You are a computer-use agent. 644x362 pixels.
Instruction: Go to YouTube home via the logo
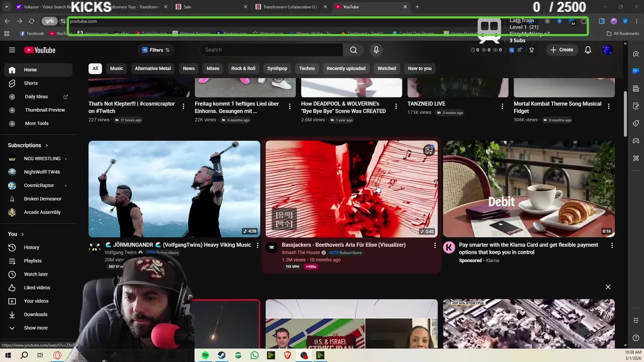tap(40, 50)
